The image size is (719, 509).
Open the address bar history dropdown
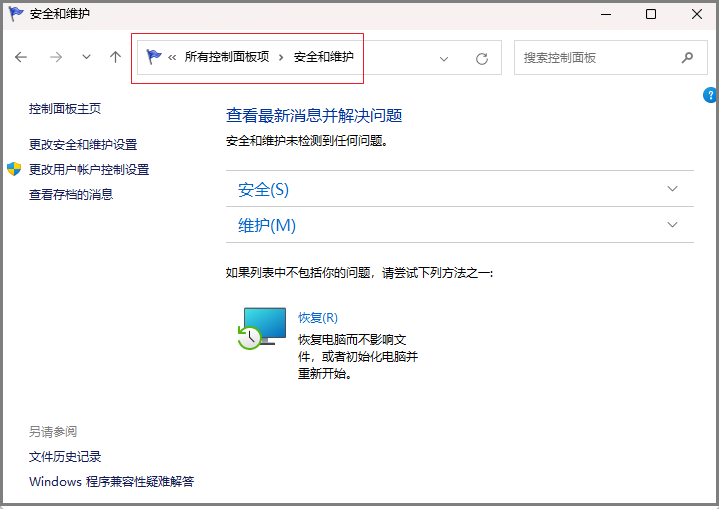coord(444,59)
